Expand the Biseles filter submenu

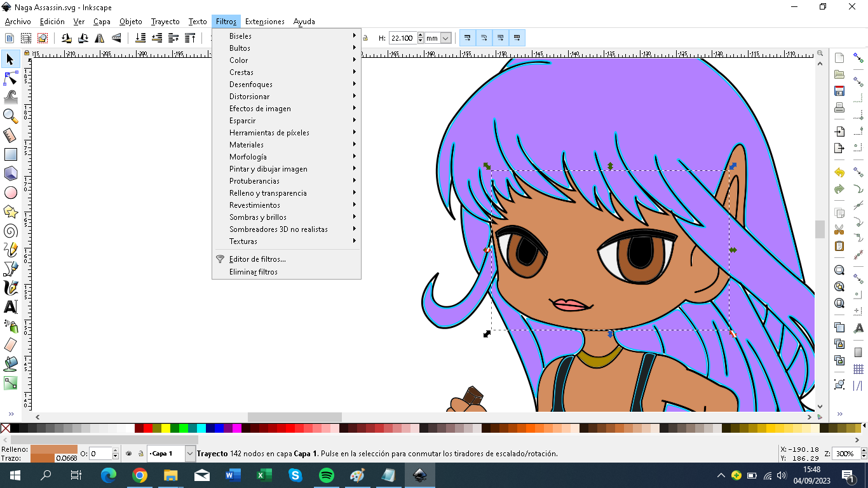click(287, 36)
